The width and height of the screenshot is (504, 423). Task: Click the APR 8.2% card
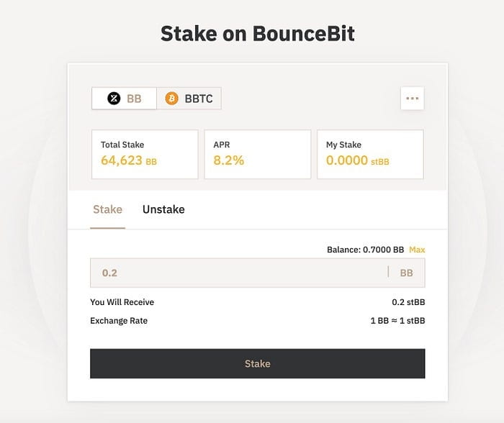[258, 154]
